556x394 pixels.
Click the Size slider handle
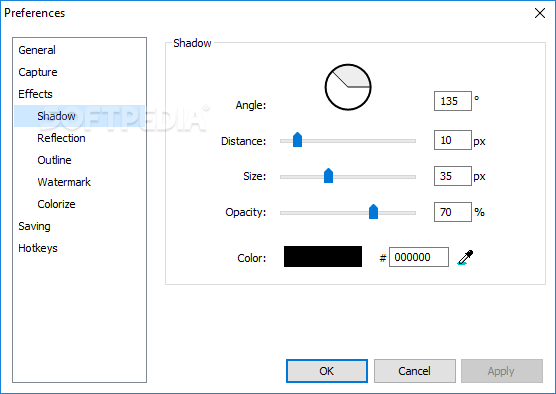tap(328, 176)
